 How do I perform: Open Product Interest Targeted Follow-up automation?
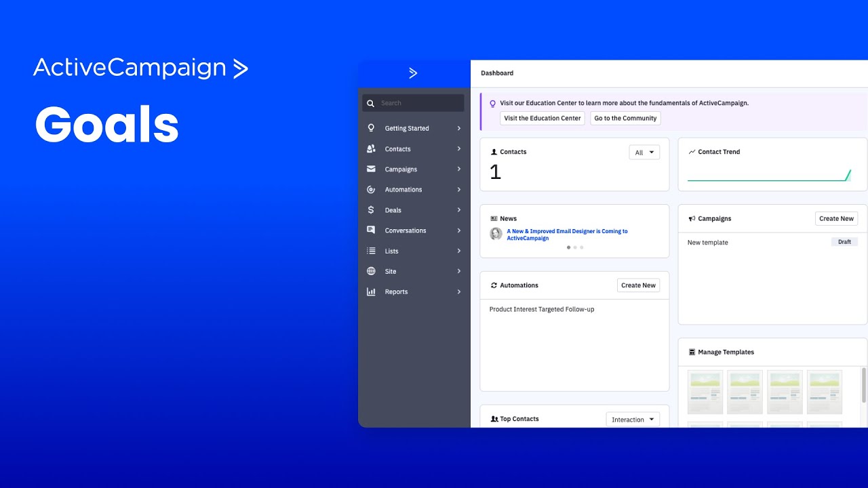(x=542, y=309)
